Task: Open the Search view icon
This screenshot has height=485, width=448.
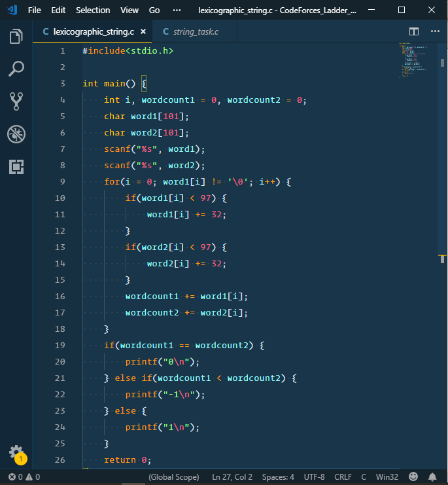Action: tap(16, 68)
